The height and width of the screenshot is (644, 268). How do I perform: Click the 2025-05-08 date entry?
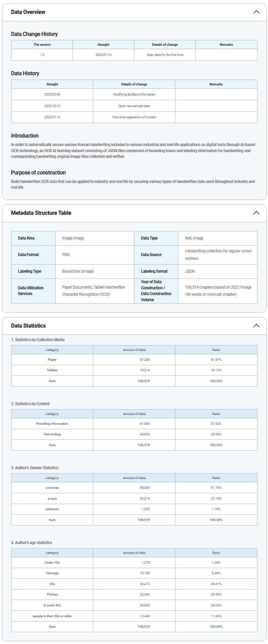52,95
